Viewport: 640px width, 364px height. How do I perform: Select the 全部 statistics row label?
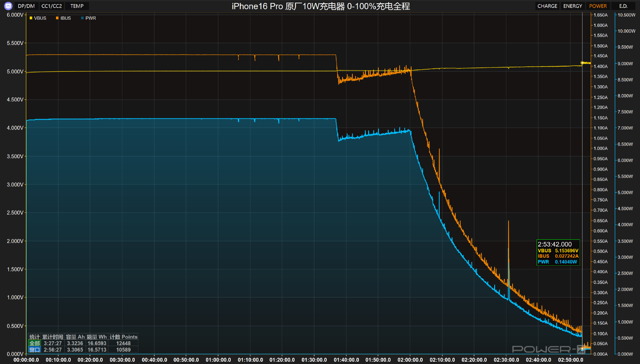(35, 343)
